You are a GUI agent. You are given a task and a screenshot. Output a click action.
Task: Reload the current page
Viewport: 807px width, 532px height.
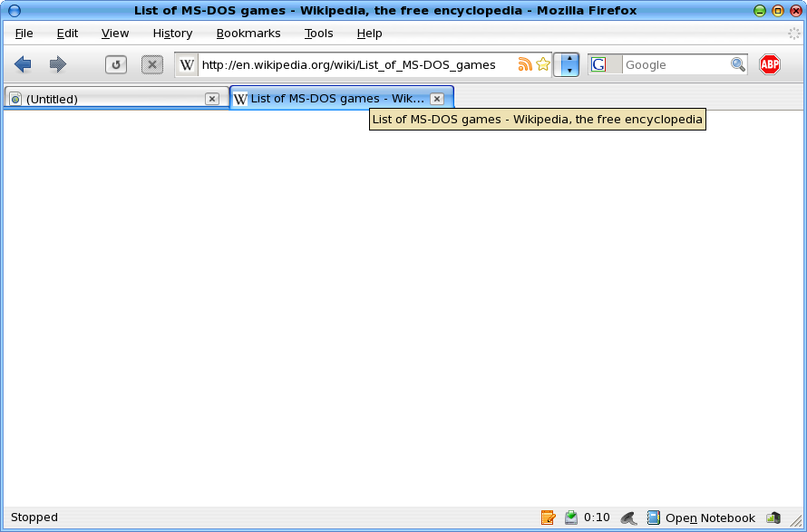pos(116,65)
